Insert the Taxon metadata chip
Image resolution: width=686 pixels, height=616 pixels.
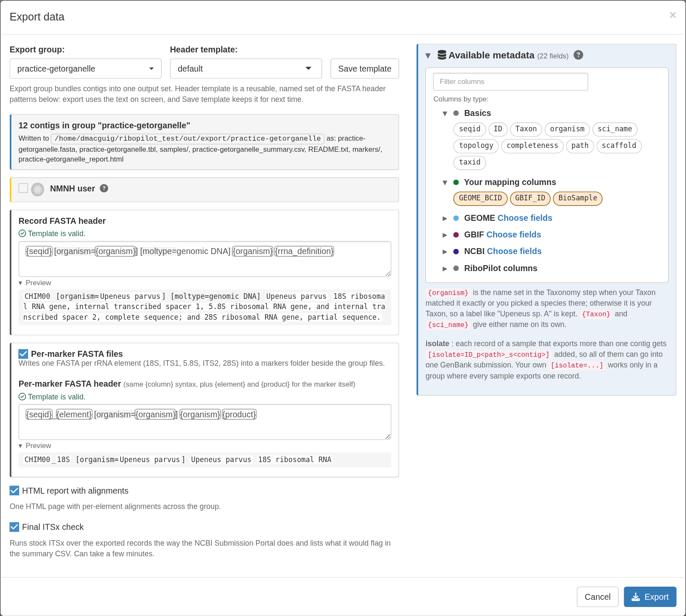click(x=526, y=129)
